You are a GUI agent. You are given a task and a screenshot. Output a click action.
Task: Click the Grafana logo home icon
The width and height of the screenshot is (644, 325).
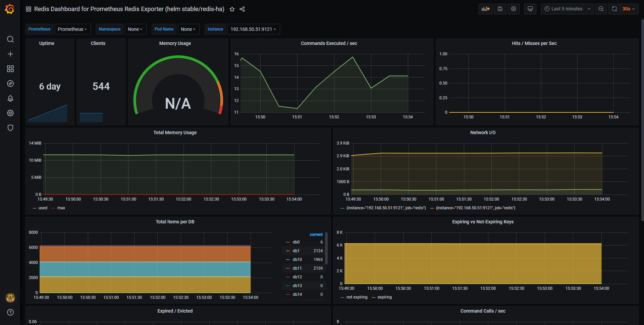10,9
